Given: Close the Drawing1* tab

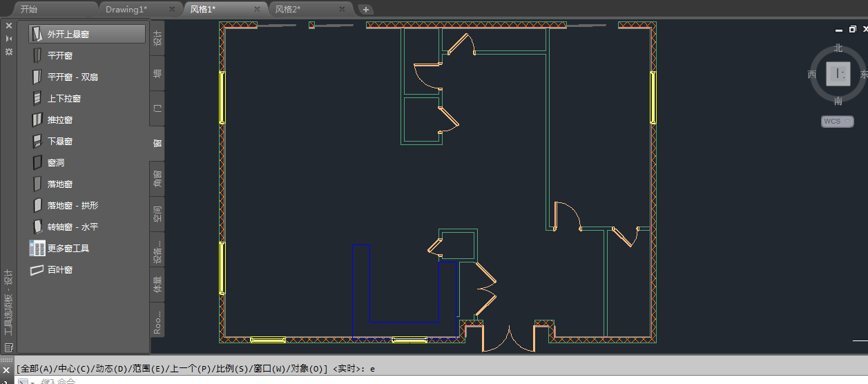Looking at the screenshot, I should (172, 9).
